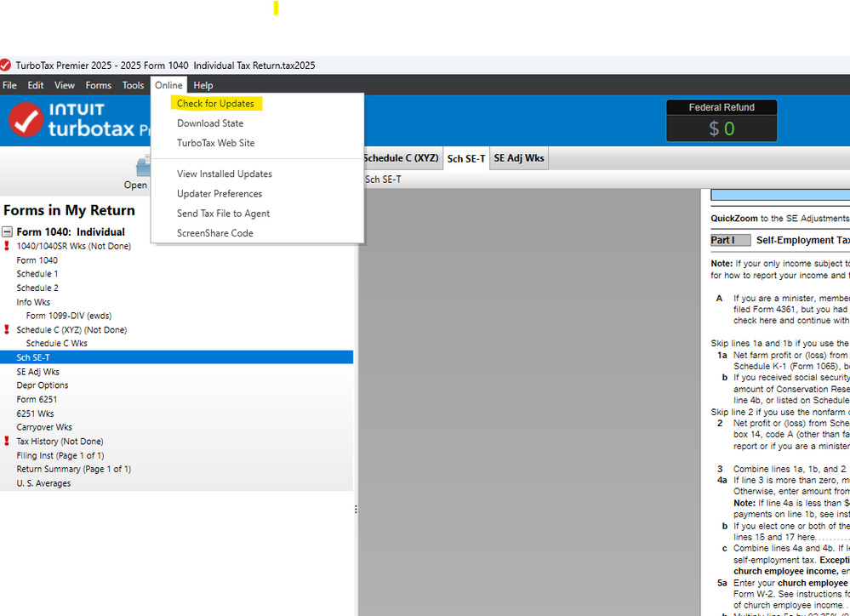The width and height of the screenshot is (850, 616).
Task: Click the red exclamation beside 1040/1040SR Wks
Action: (8, 246)
